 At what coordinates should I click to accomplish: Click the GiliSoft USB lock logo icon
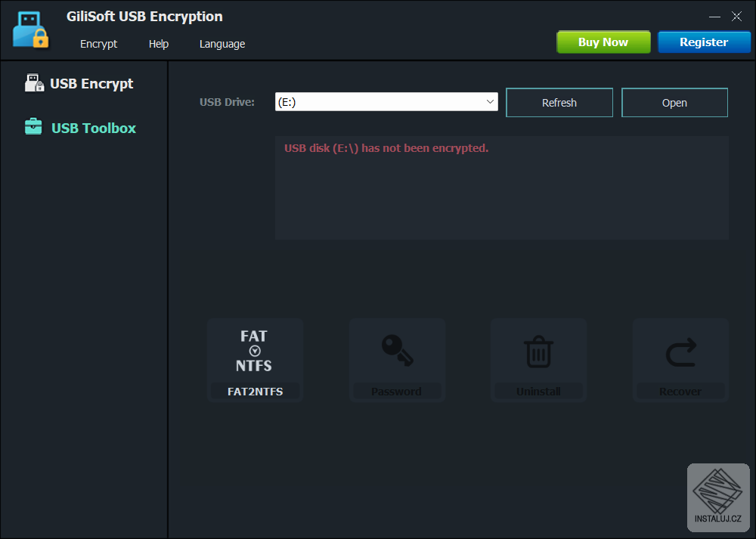[x=30, y=30]
